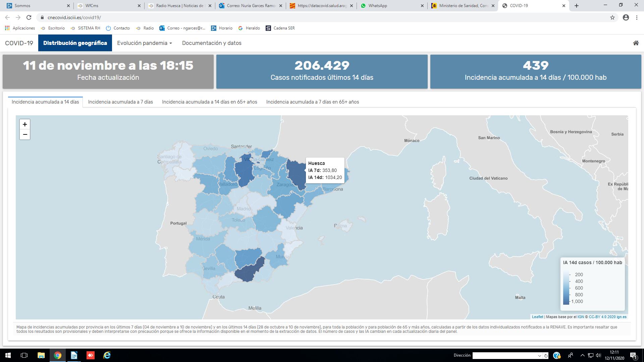Expand Evolución pandemia dropdown menu
This screenshot has width=644, height=362.
144,43
